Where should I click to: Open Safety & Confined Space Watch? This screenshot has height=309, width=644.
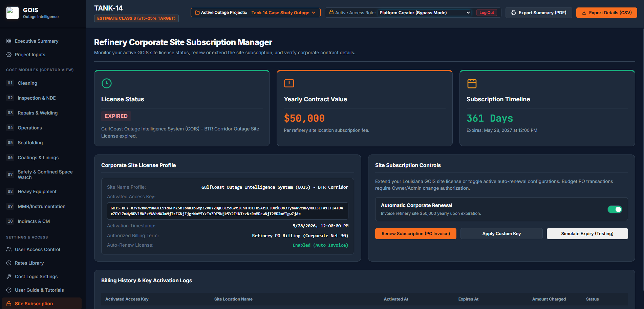[x=43, y=174]
